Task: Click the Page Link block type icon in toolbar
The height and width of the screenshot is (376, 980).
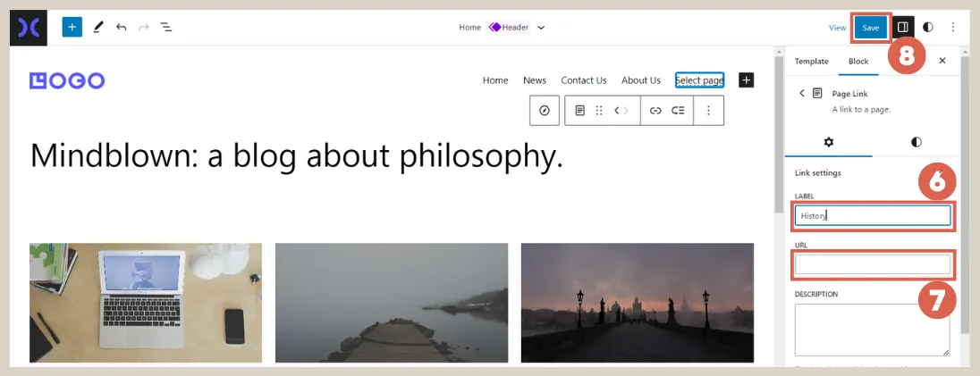Action: (580, 111)
